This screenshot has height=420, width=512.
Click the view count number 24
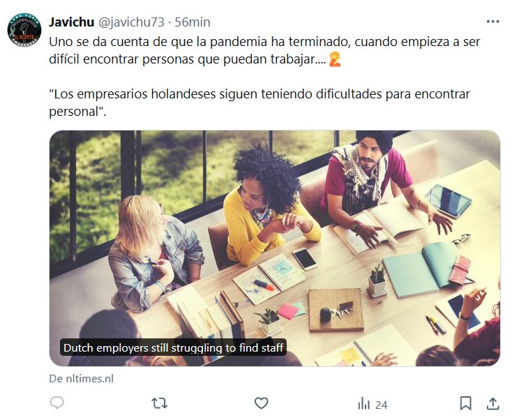[x=381, y=405]
